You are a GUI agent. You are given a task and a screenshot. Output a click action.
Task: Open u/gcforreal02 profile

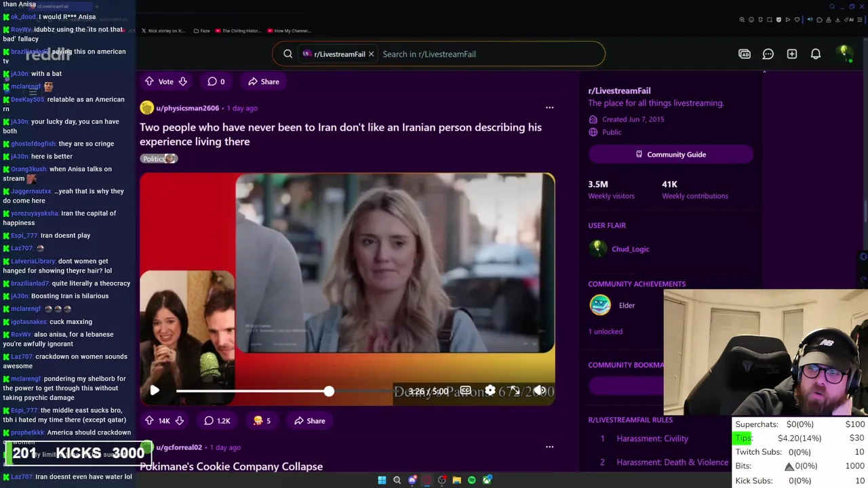[179, 447]
